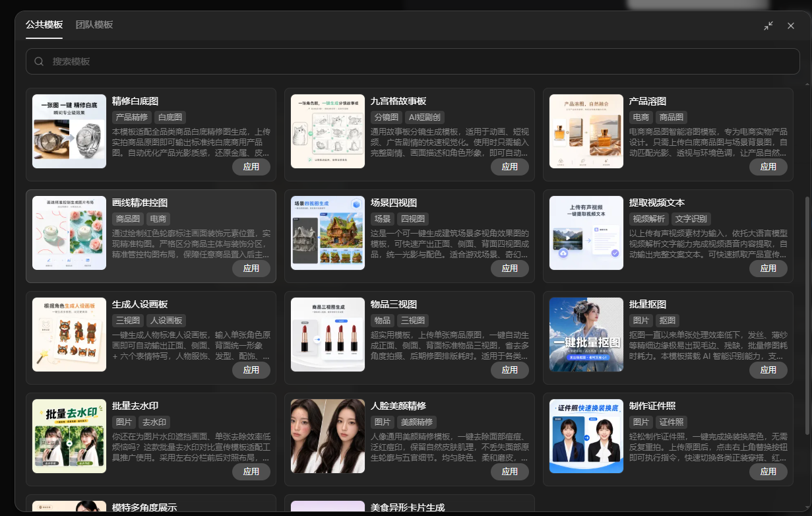Click the 模特多角度展示 title

coord(144,507)
